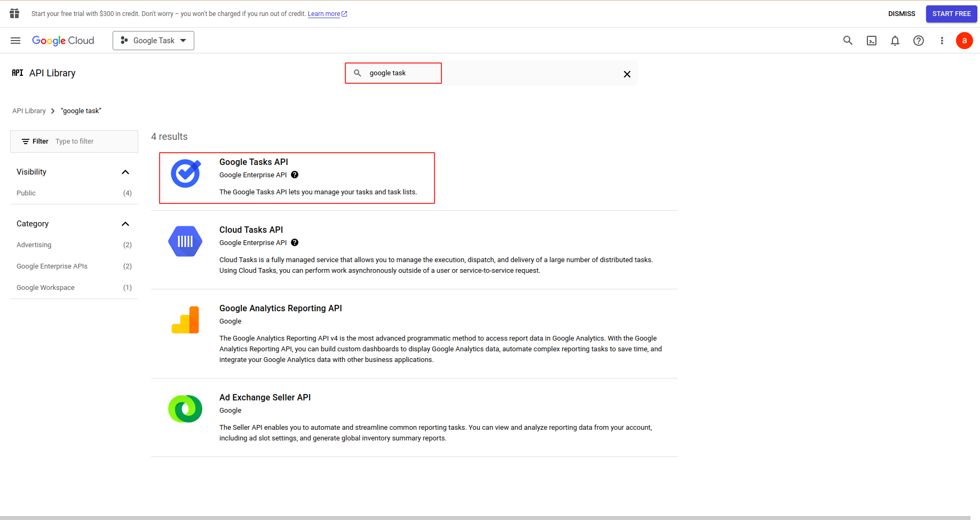Filter by Google Workspace category
The height and width of the screenshot is (520, 980).
[x=74, y=288]
